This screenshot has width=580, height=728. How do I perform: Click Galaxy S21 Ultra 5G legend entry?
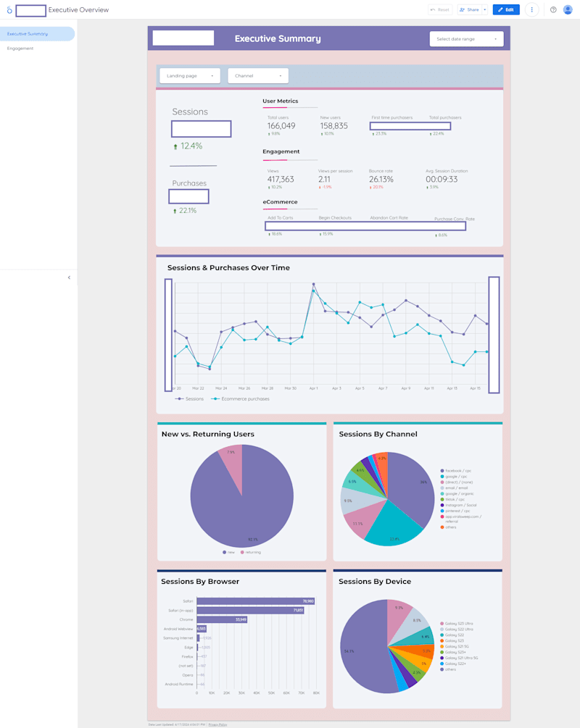pos(459,658)
